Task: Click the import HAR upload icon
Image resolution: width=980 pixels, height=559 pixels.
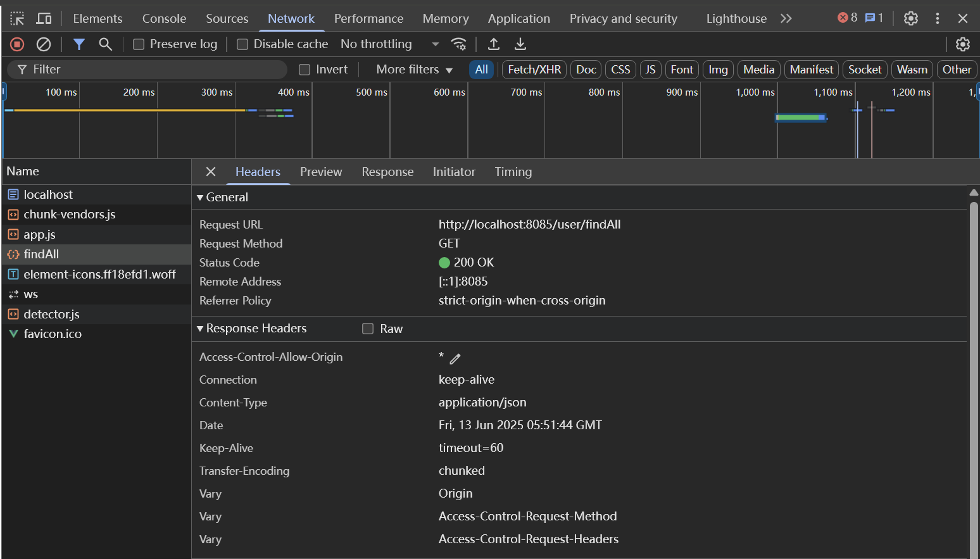Action: pos(494,44)
